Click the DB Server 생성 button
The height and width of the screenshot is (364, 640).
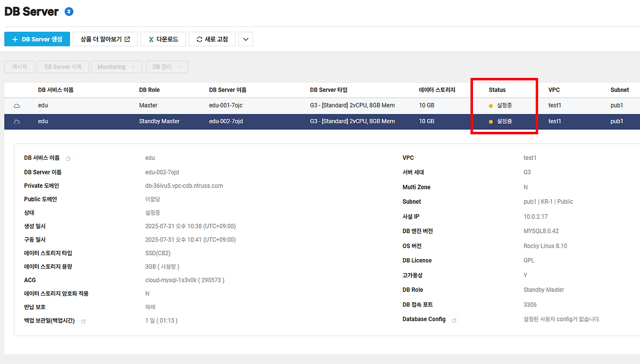pyautogui.click(x=37, y=39)
